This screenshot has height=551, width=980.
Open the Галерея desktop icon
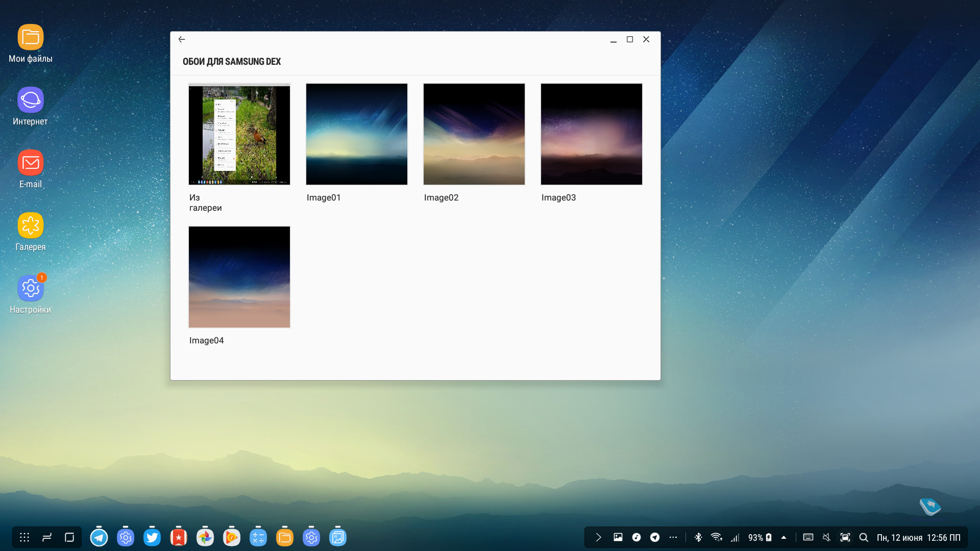point(31,232)
